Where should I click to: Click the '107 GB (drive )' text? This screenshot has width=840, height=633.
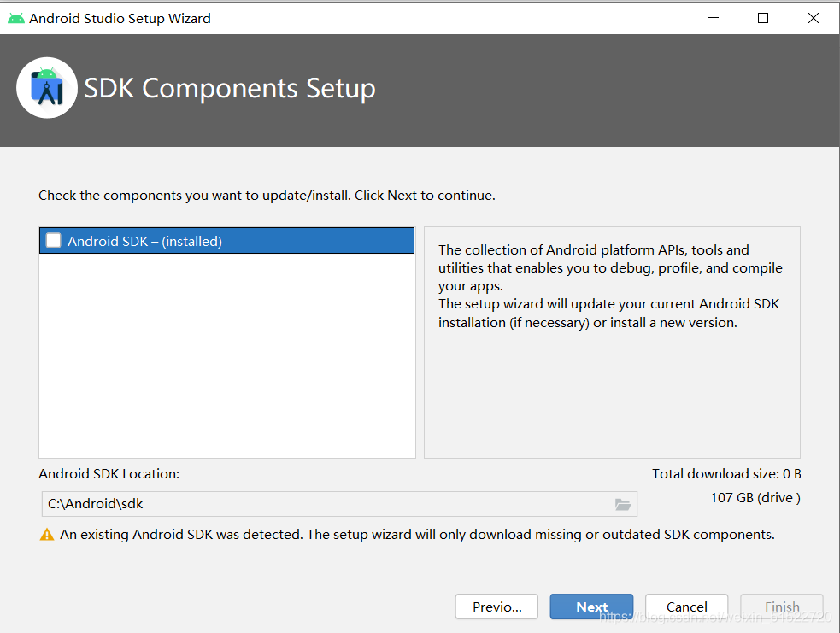tap(755, 498)
